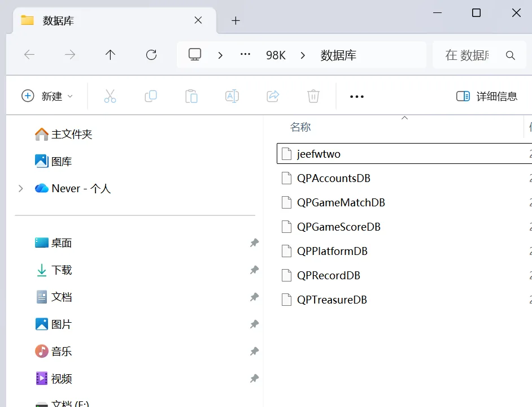Open 桌面 desktop quick access folder
The width and height of the screenshot is (532, 407).
pos(53,243)
